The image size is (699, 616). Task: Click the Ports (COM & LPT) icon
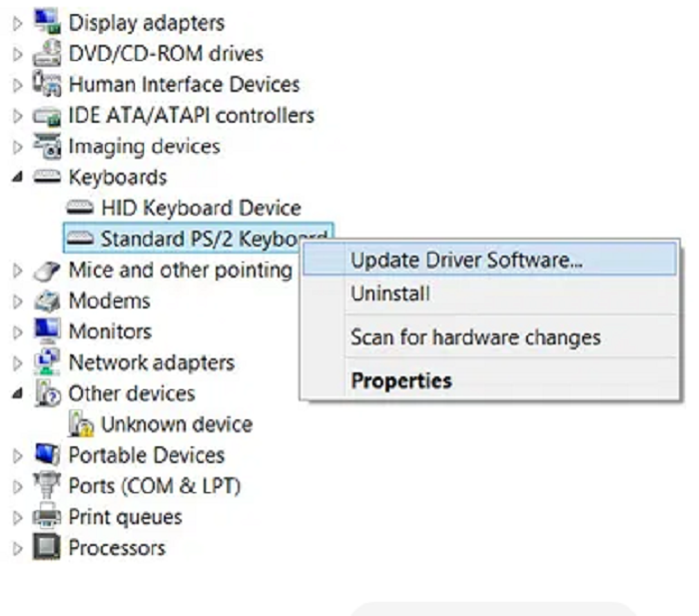tap(47, 485)
